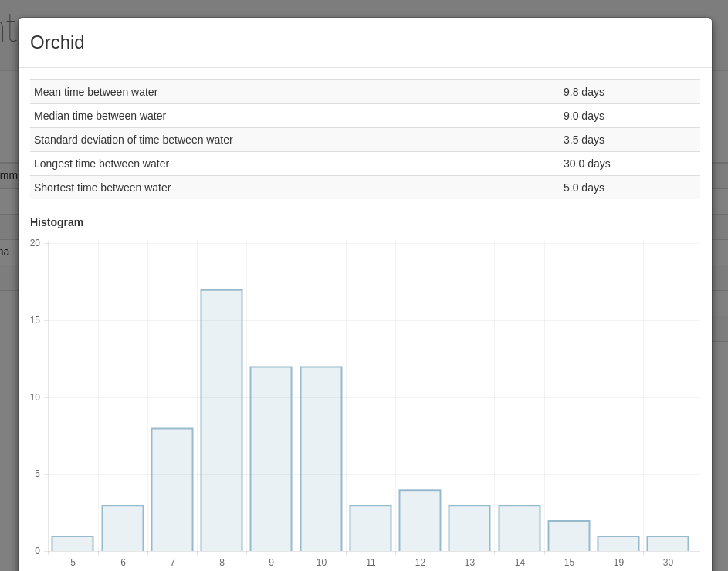Click the 30.0 days longest value
The height and width of the screenshot is (571, 728).
click(587, 164)
